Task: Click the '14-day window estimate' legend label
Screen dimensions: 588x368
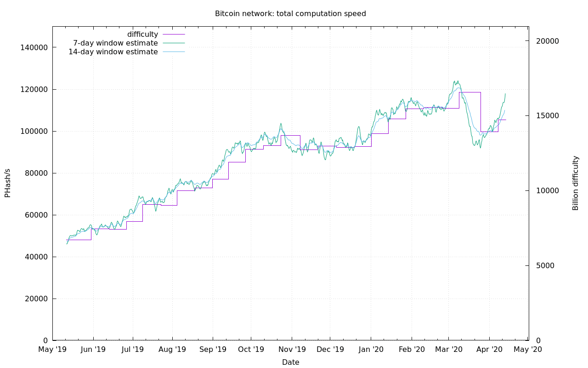Action: point(113,52)
